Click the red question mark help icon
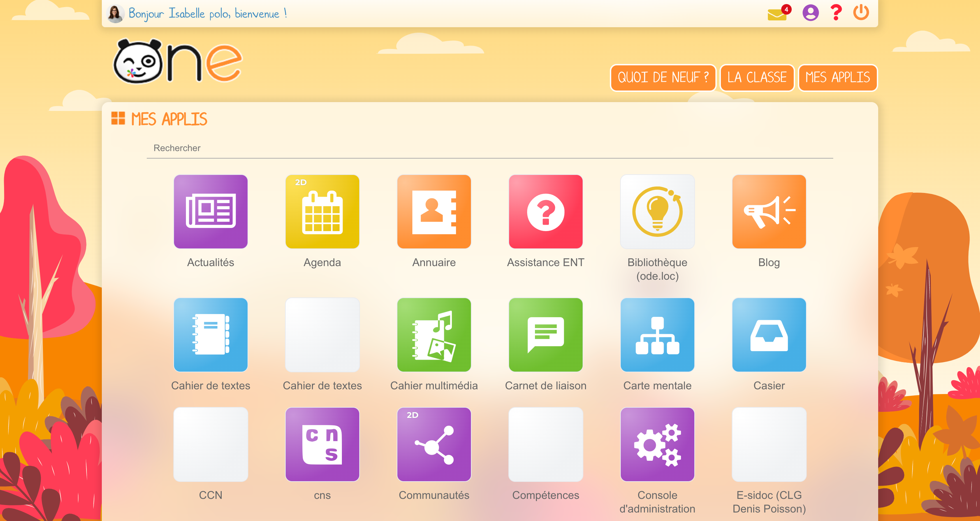Viewport: 980px width, 521px height. tap(836, 13)
